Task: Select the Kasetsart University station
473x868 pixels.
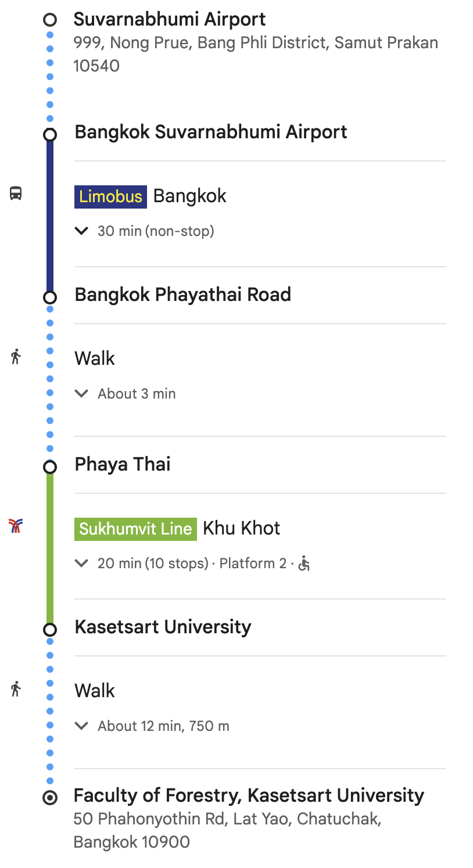Action: pos(163,627)
